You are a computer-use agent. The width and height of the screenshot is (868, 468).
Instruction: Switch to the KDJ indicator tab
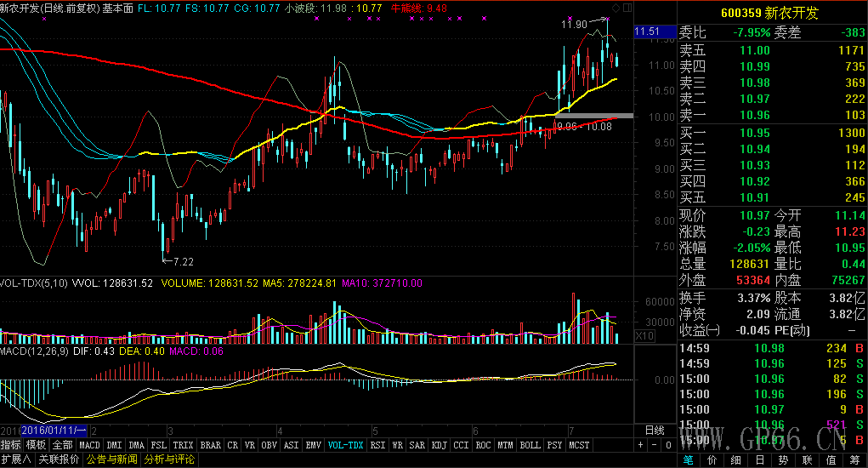[x=439, y=445]
